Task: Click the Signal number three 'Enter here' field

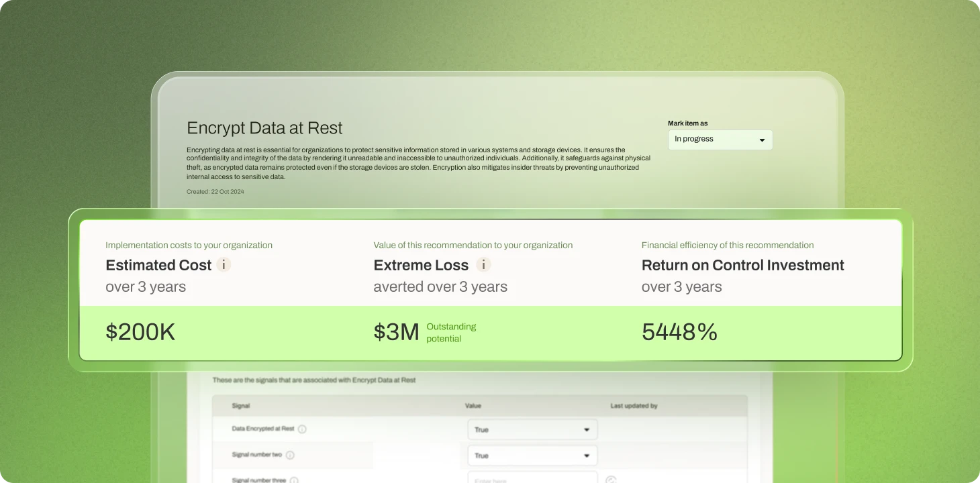Action: 532,479
